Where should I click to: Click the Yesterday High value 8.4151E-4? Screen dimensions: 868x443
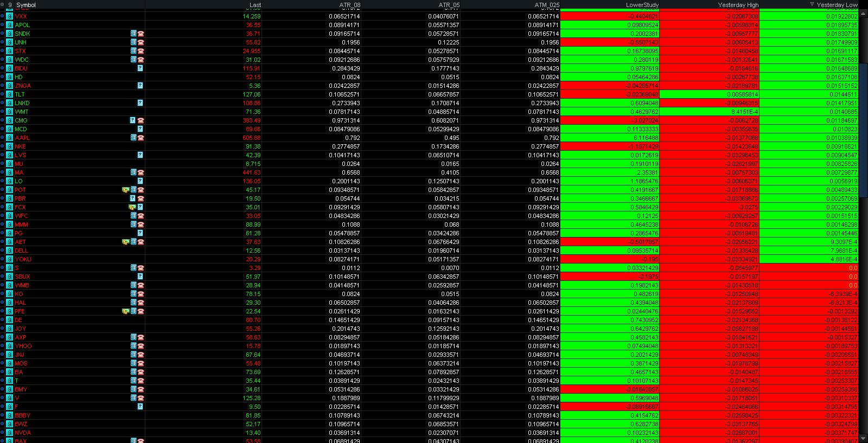744,112
